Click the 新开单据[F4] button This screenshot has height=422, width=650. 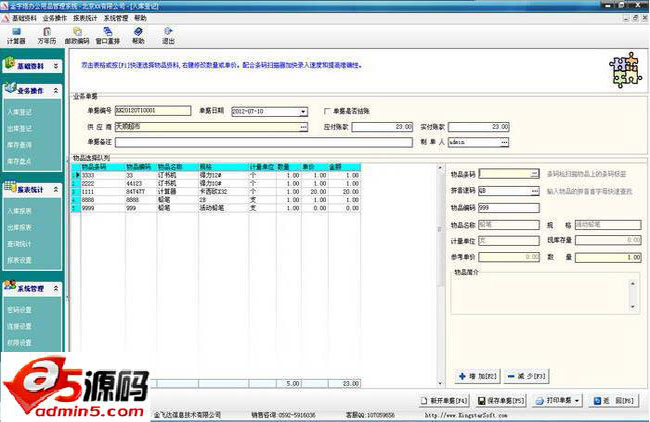click(x=444, y=400)
